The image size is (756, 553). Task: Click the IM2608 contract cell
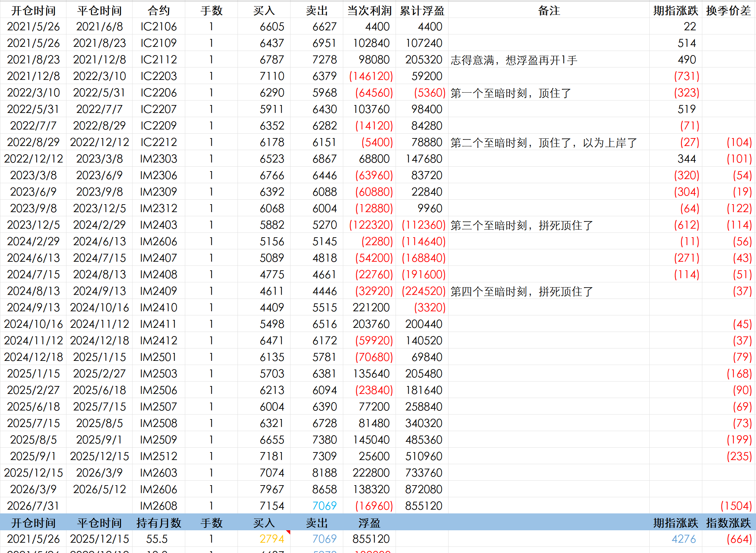tap(159, 506)
